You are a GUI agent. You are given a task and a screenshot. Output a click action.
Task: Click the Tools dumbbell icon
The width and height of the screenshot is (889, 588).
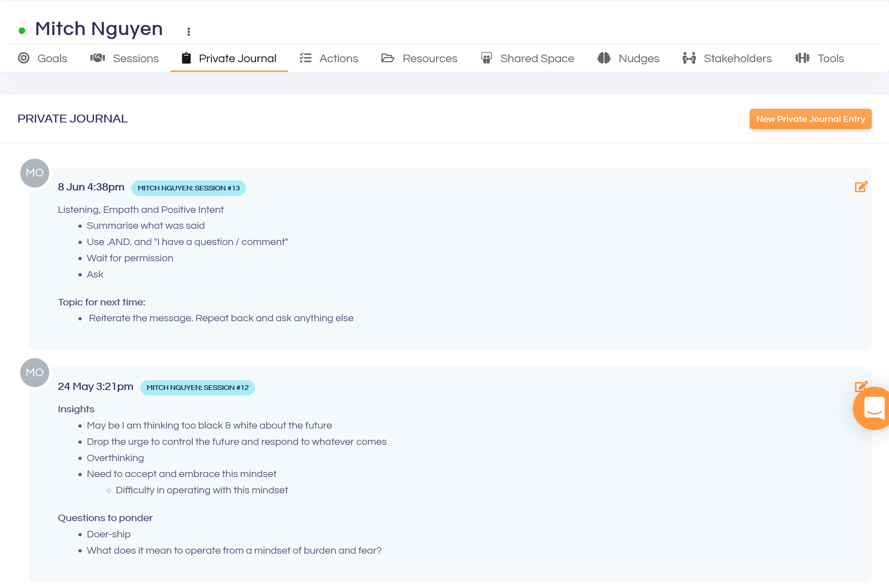click(802, 58)
